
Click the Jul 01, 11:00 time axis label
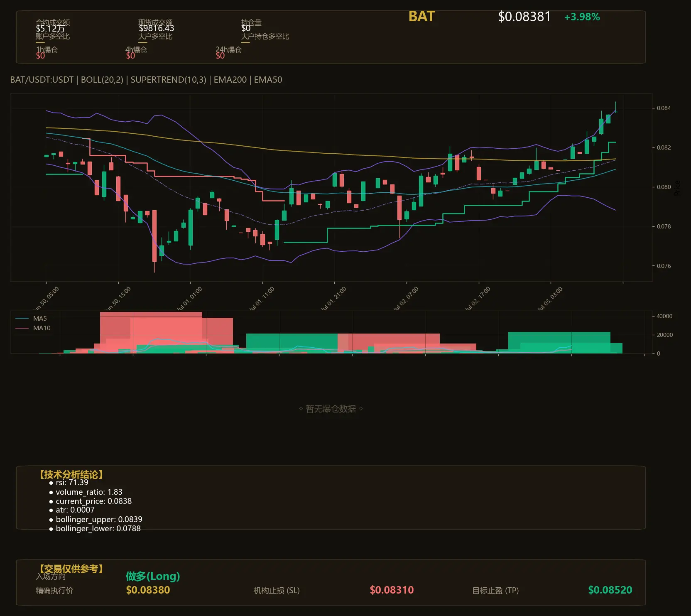tap(262, 298)
